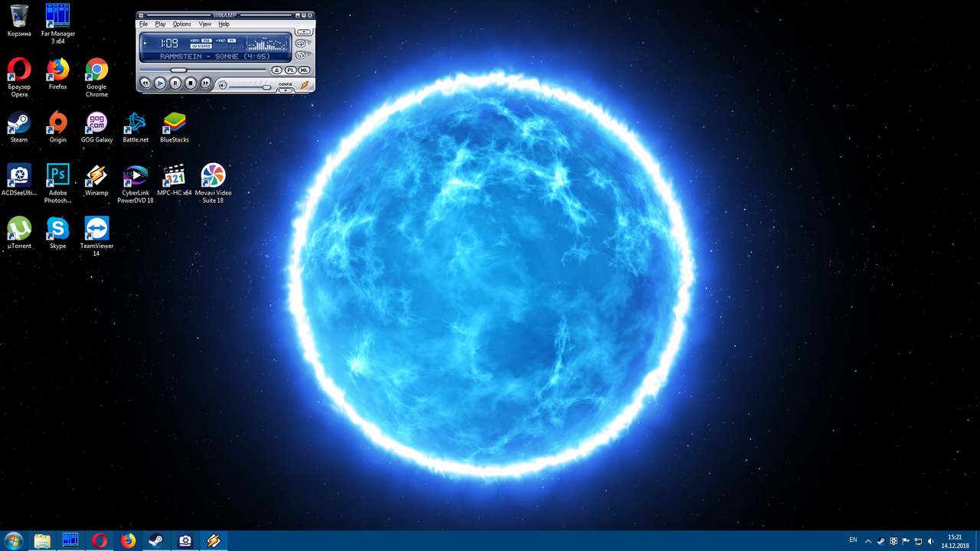Stop playback in Winamp
Screen dimensions: 980x551
pyautogui.click(x=191, y=83)
